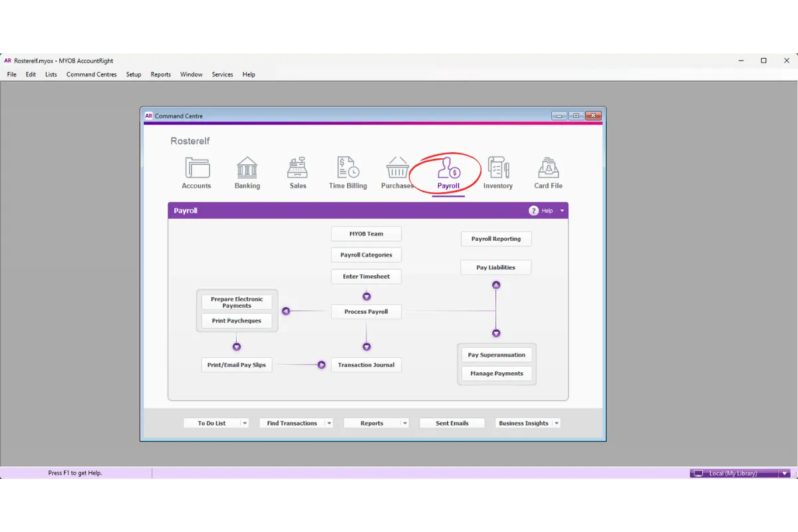
Task: Click the left arrow beside Process Payroll
Action: pyautogui.click(x=286, y=311)
